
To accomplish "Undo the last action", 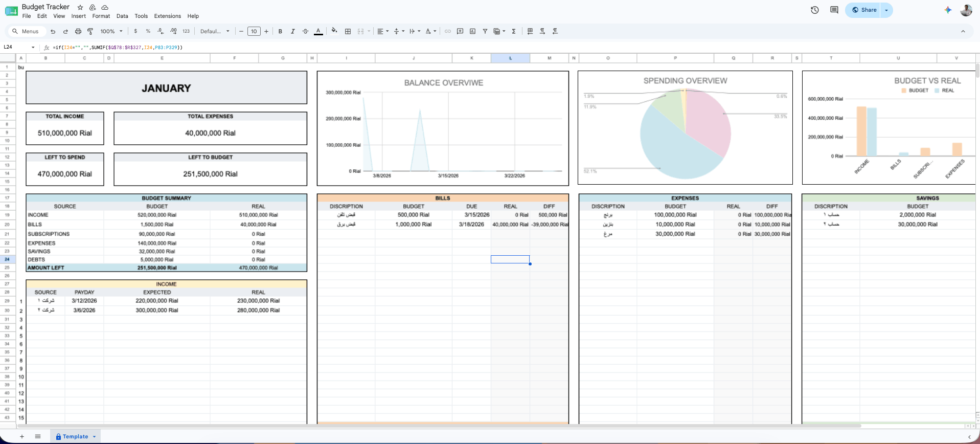I will pos(53,31).
